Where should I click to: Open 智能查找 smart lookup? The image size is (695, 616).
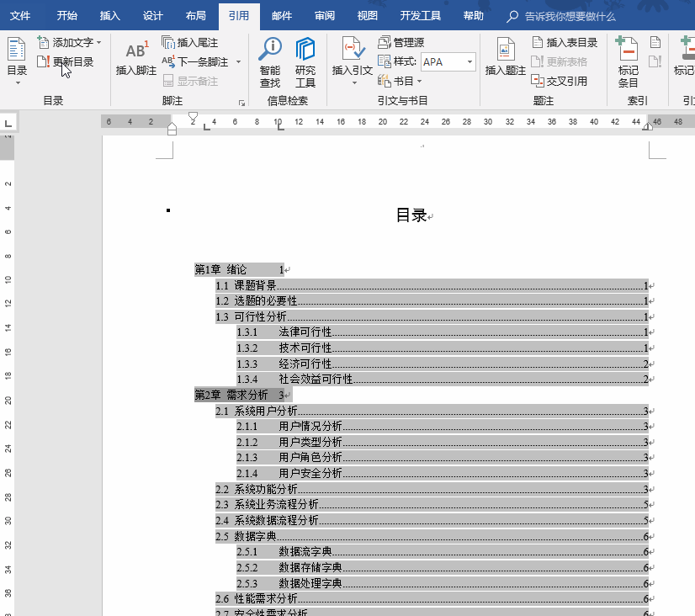click(270, 62)
